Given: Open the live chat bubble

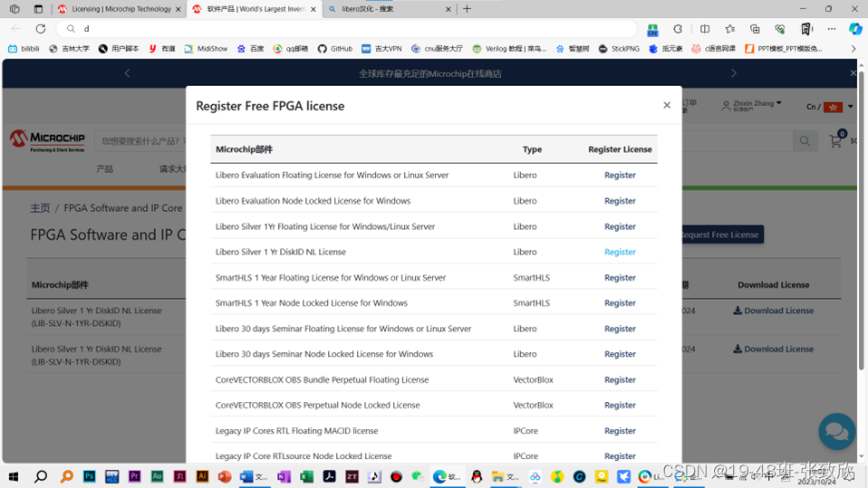Looking at the screenshot, I should click(x=837, y=432).
